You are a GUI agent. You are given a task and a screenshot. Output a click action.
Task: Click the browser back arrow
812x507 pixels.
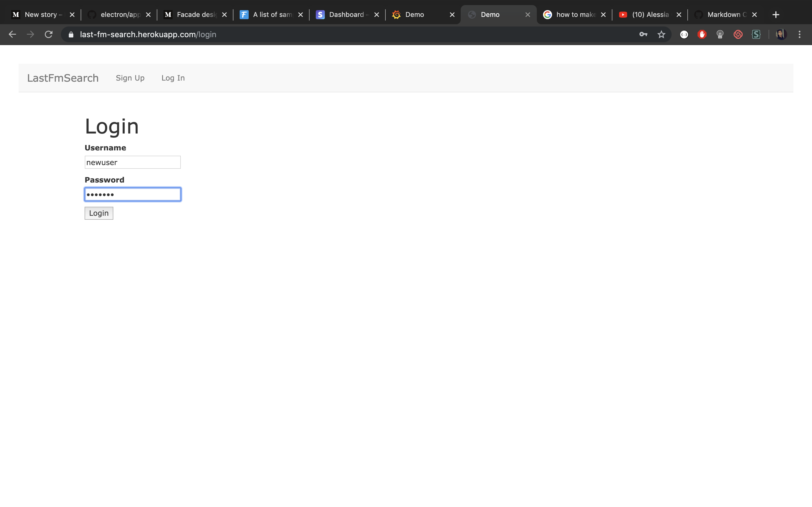click(12, 34)
